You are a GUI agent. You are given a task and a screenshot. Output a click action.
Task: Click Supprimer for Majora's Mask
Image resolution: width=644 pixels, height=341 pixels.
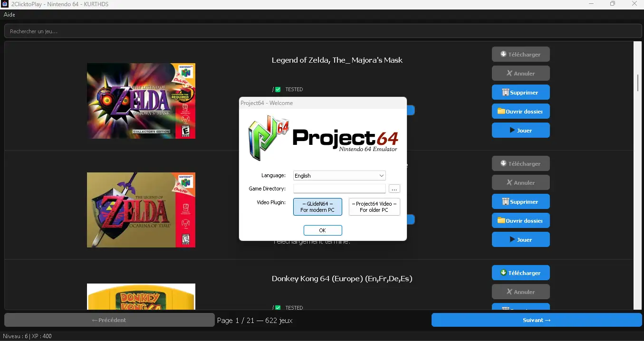520,92
